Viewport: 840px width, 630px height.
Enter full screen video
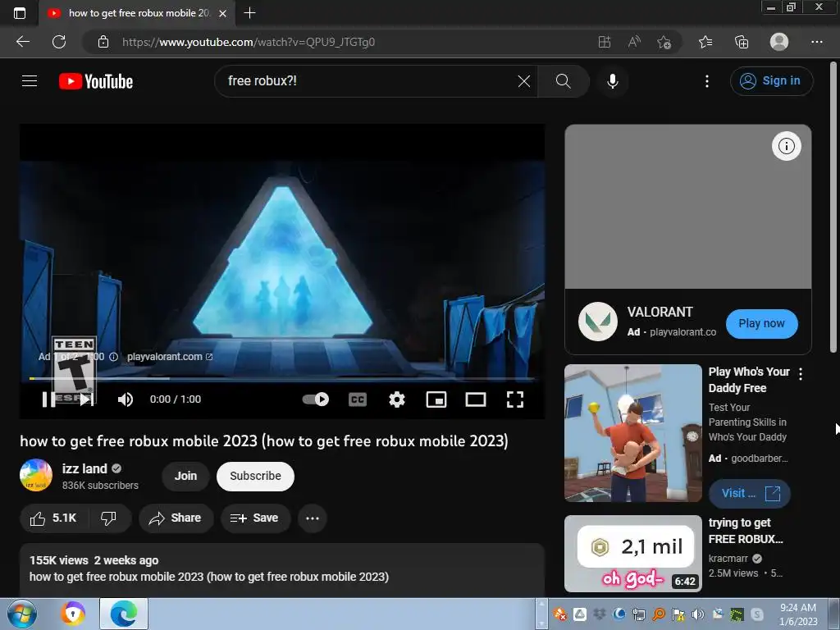pyautogui.click(x=515, y=399)
